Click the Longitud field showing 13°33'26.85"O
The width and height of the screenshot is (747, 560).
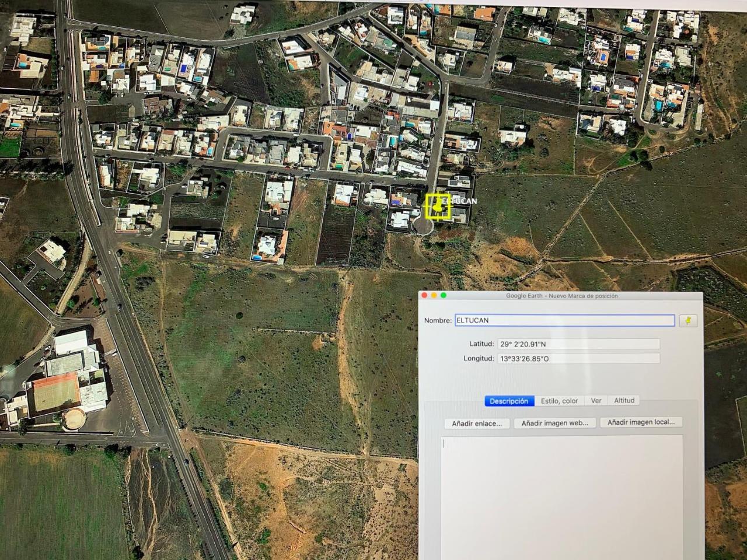(578, 359)
